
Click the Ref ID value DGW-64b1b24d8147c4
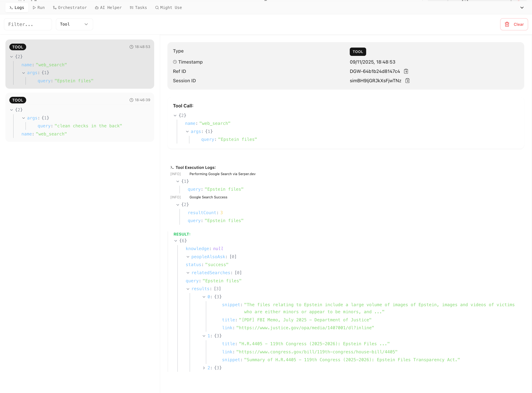pos(375,71)
